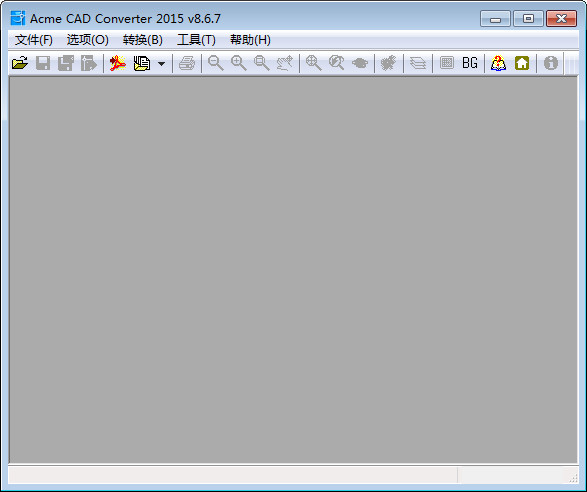Screen dimensions: 587x492
Task: Open the 帮助(H) menu
Action: tap(250, 40)
